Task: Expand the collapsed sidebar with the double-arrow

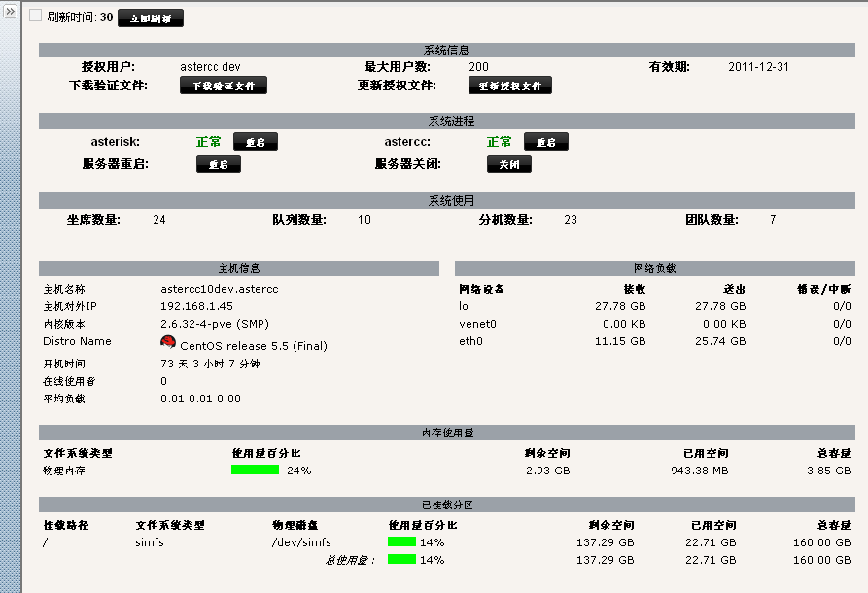Action: click(9, 8)
